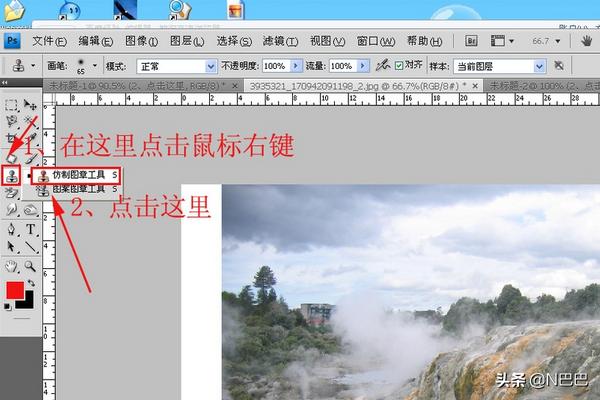Select the Magic Wand tool

coord(30,122)
